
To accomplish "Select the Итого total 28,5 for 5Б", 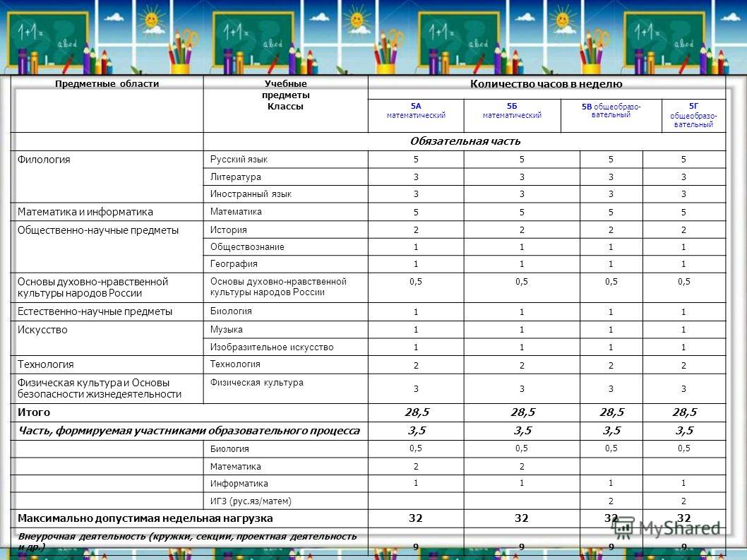I will tap(522, 412).
